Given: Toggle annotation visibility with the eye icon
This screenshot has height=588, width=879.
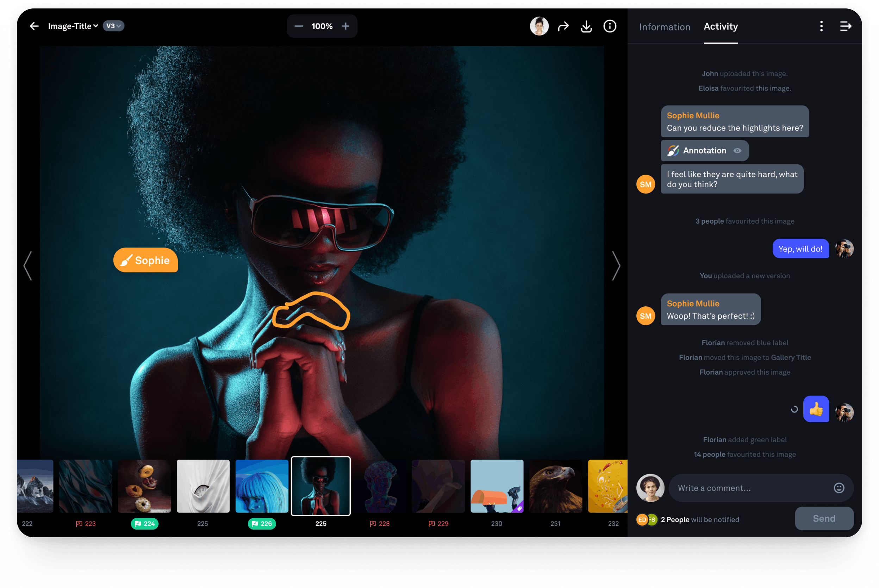Looking at the screenshot, I should [737, 150].
